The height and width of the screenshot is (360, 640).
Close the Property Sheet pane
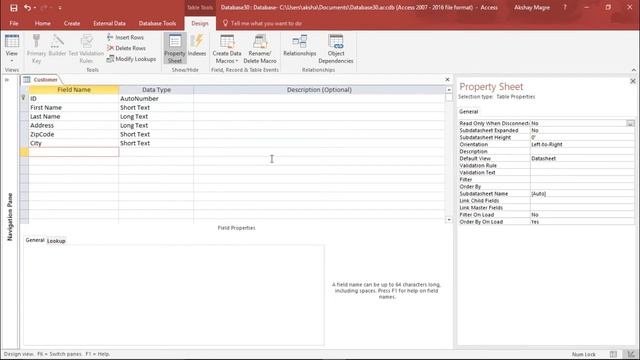(x=633, y=81)
